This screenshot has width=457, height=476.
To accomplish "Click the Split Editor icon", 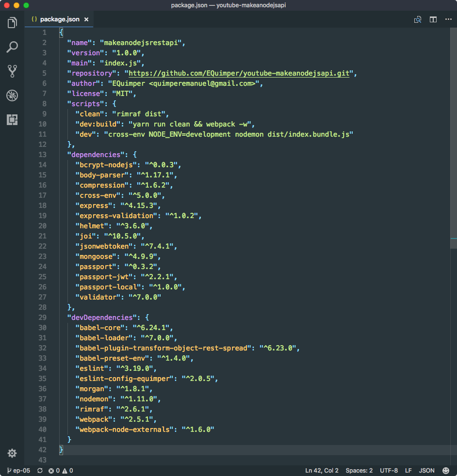I will click(433, 19).
